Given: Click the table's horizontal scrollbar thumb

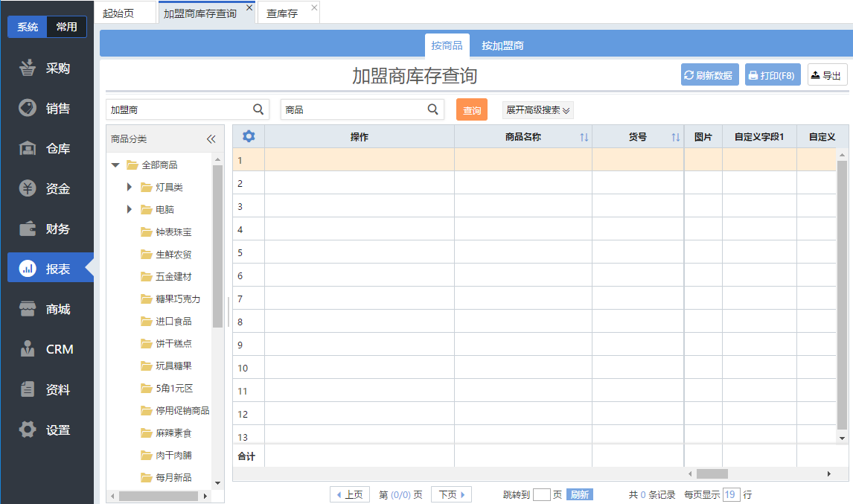Looking at the screenshot, I should click(x=712, y=474).
